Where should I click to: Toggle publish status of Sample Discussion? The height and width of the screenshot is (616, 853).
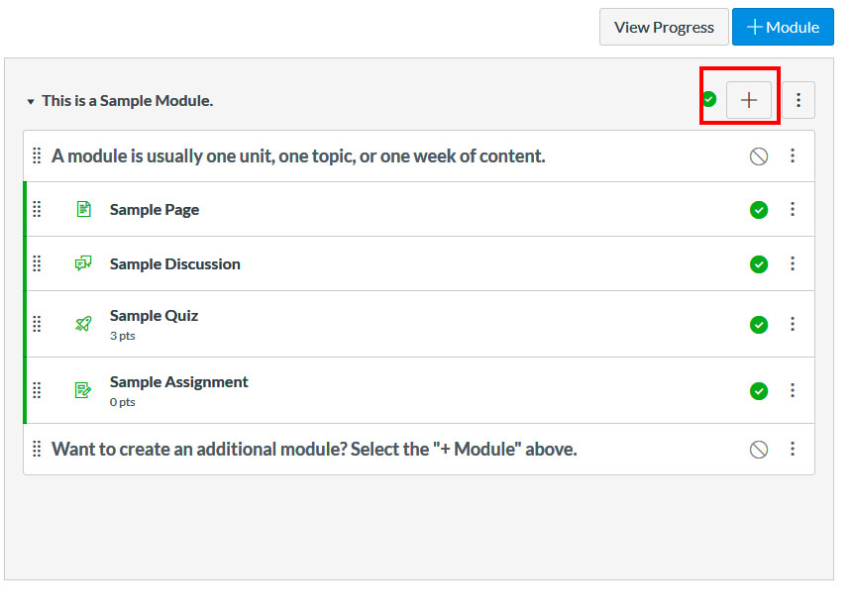pyautogui.click(x=759, y=263)
